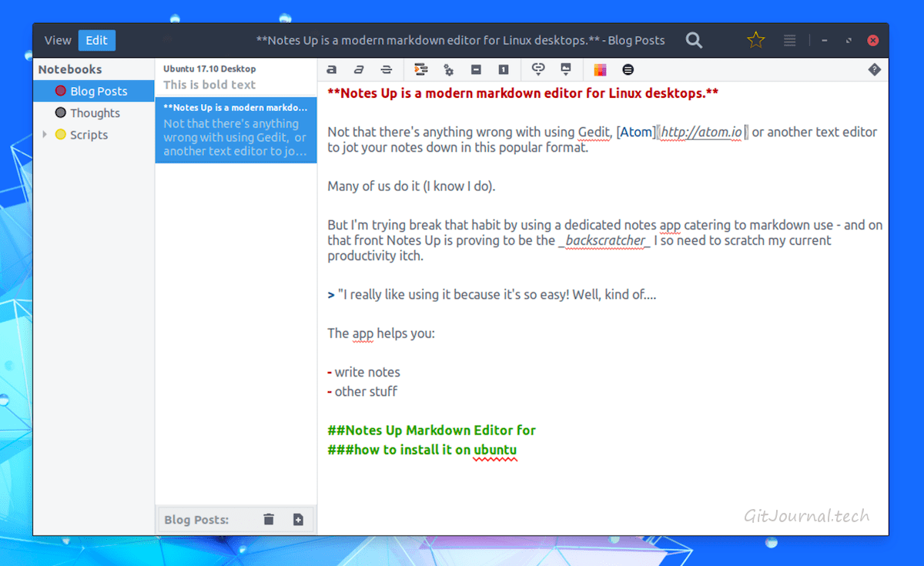
Task: Click the 'This is bold text' note preview
Action: (x=209, y=85)
